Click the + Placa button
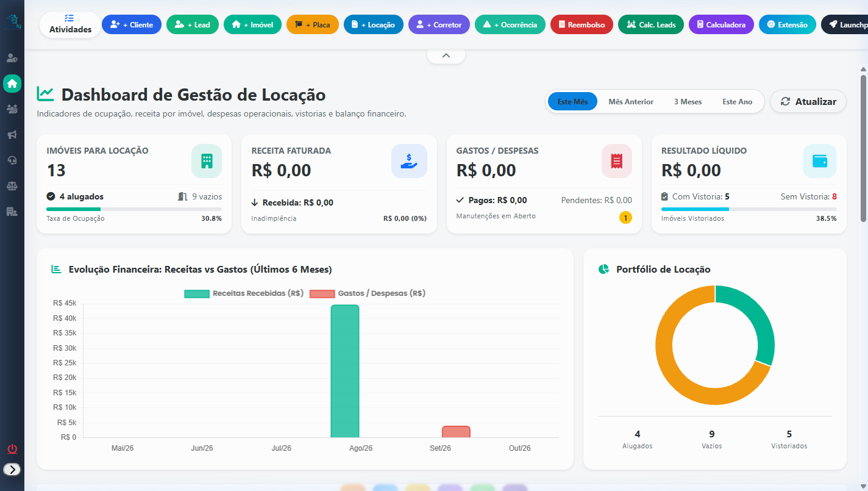The image size is (868, 491). tap(313, 24)
